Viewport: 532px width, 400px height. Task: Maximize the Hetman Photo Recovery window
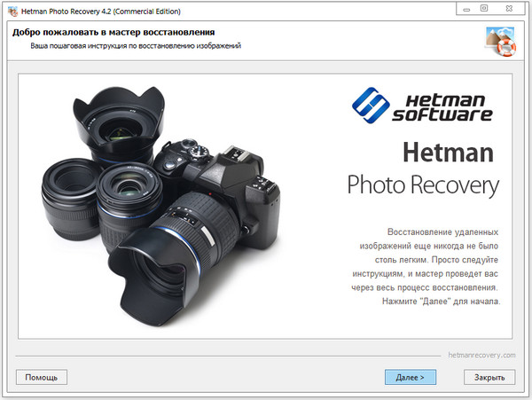[x=483, y=8]
